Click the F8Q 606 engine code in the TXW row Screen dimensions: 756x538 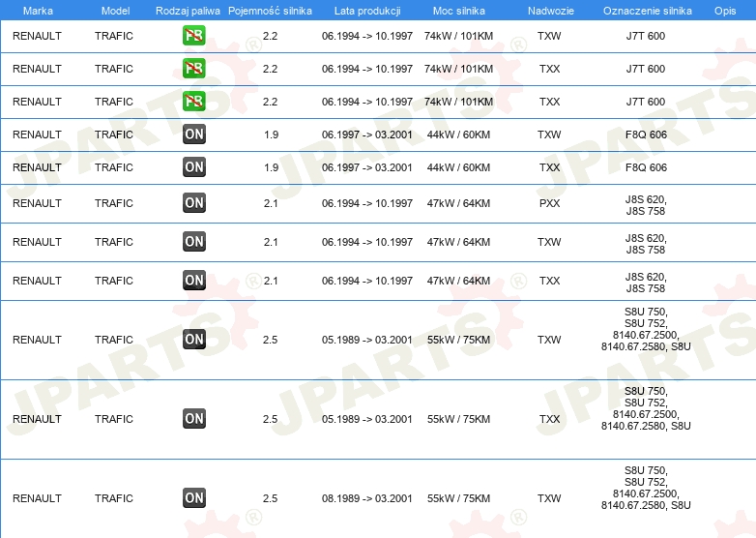click(645, 134)
